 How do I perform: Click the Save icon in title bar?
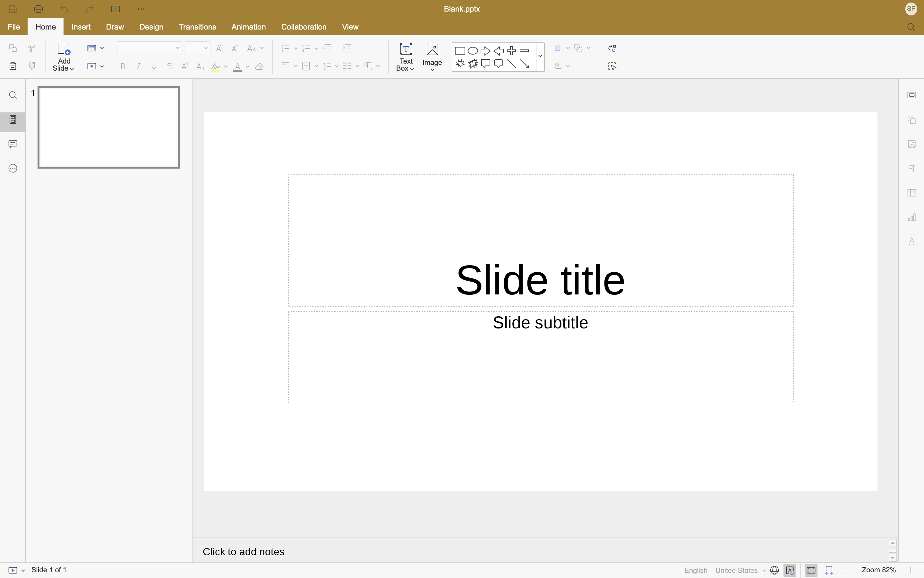[13, 9]
